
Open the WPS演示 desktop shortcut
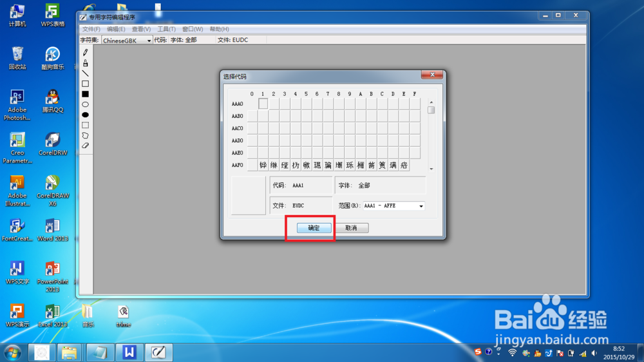[x=17, y=316]
